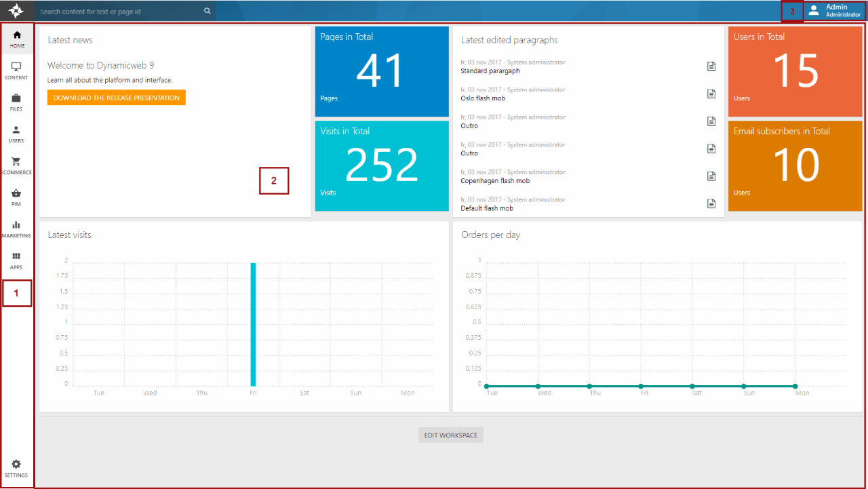The height and width of the screenshot is (489, 868).
Task: Open Settings gear in sidebar
Action: pyautogui.click(x=17, y=468)
